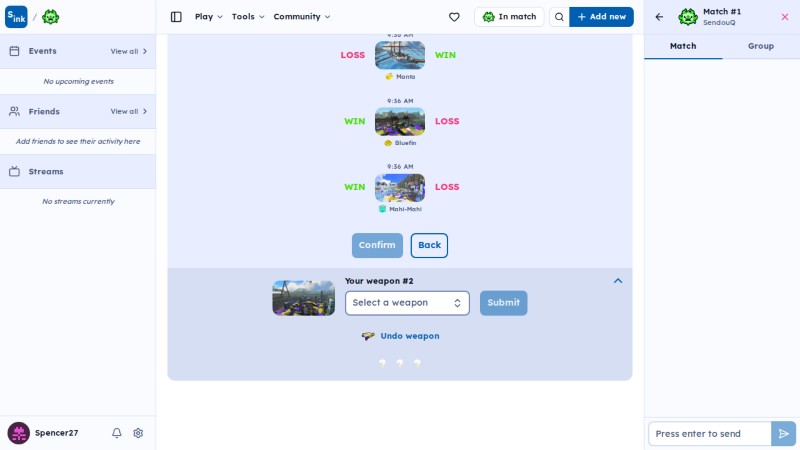This screenshot has height=450, width=800.
Task: Click the Friends people icon
Action: pyautogui.click(x=14, y=111)
